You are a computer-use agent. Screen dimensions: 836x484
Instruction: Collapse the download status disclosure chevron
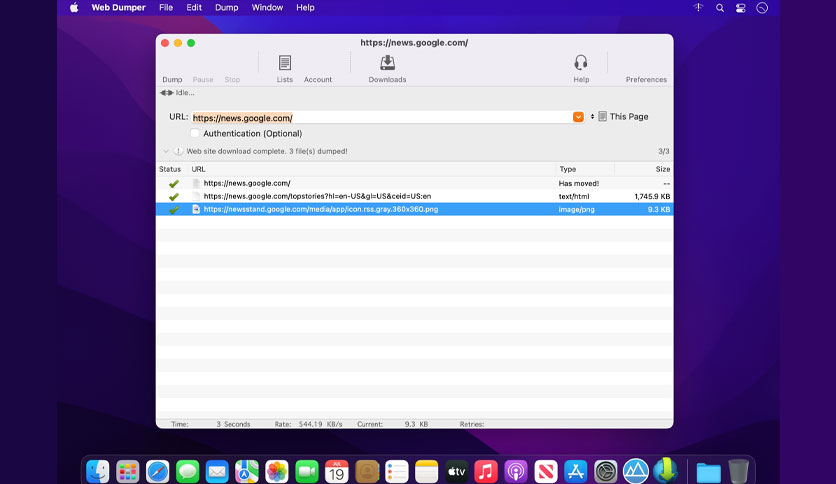click(166, 151)
